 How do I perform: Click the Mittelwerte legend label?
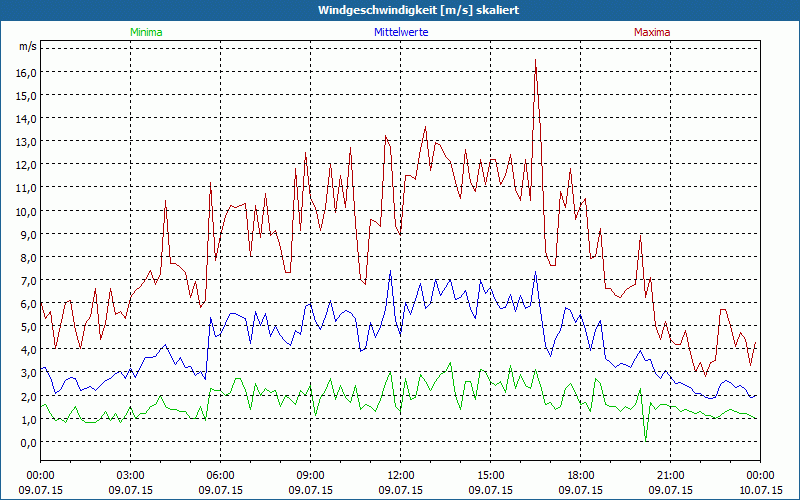[x=401, y=32]
